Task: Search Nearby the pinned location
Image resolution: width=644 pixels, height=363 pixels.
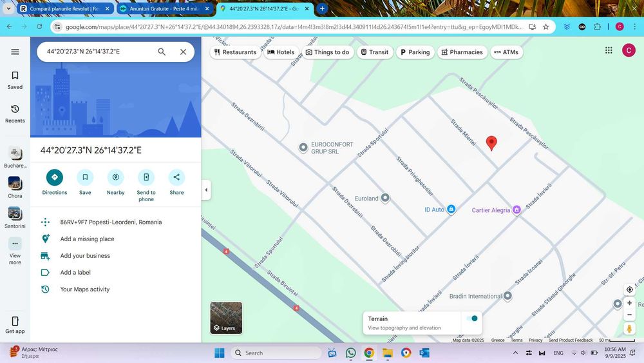Action: (115, 182)
